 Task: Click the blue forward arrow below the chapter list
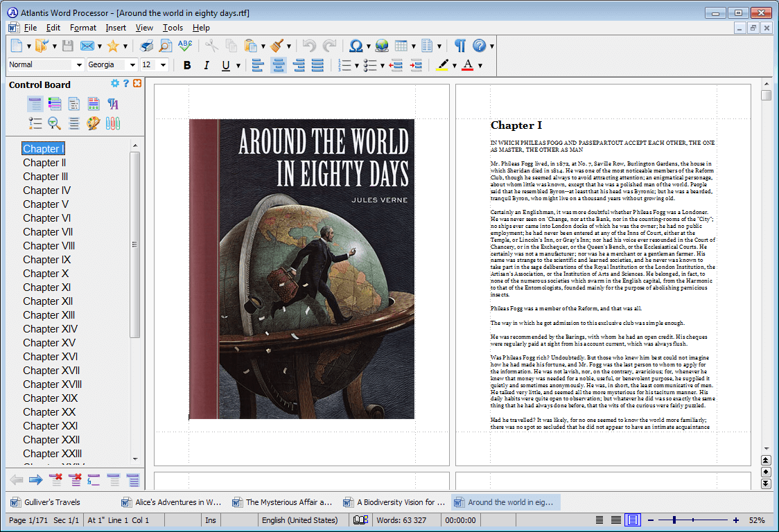(x=36, y=479)
